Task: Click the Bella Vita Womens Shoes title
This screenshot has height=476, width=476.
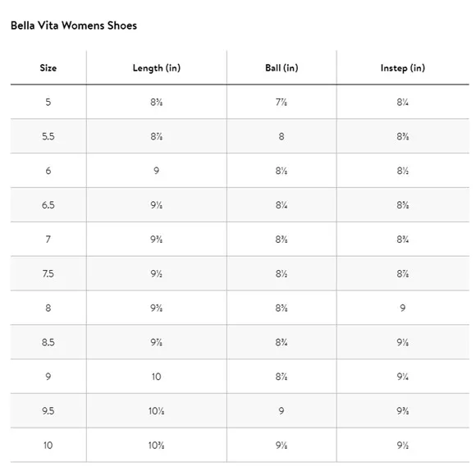Action: pos(74,25)
